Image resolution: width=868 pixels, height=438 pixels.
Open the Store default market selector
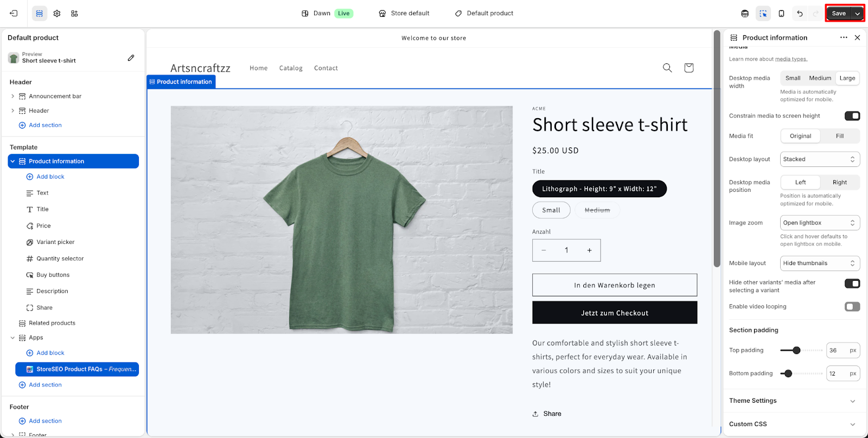404,14
